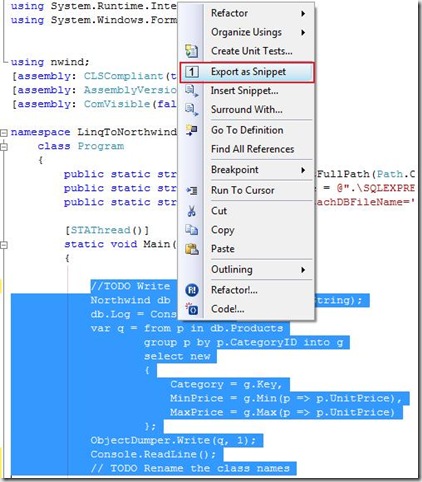Click 'Console.ReadLine();' line
This screenshot has height=482, width=422.
pyautogui.click(x=153, y=454)
